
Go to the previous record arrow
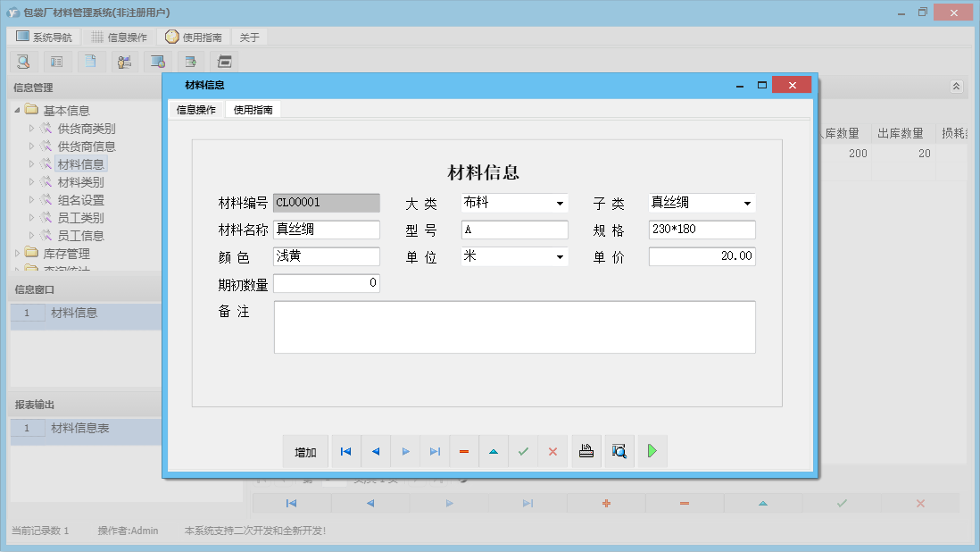[375, 452]
